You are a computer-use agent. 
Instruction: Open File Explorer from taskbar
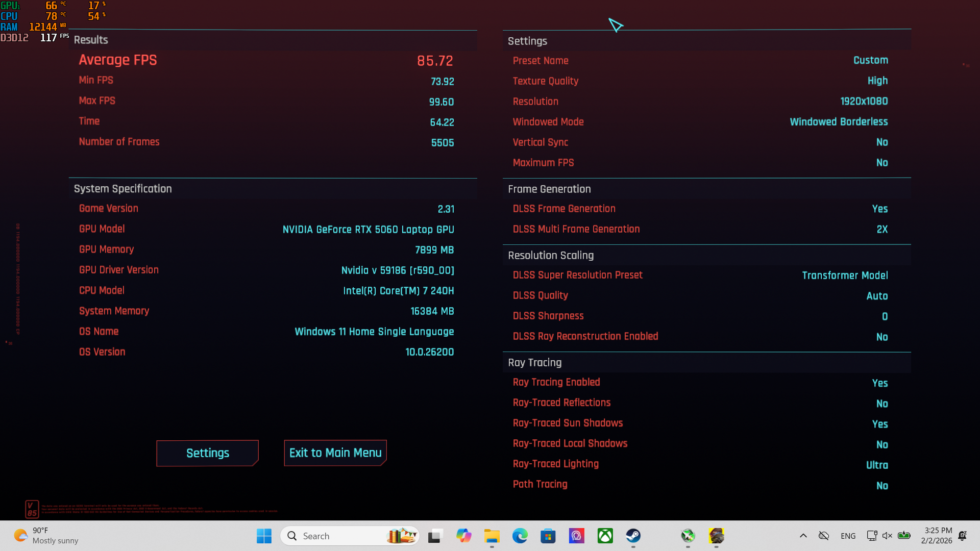point(492,536)
